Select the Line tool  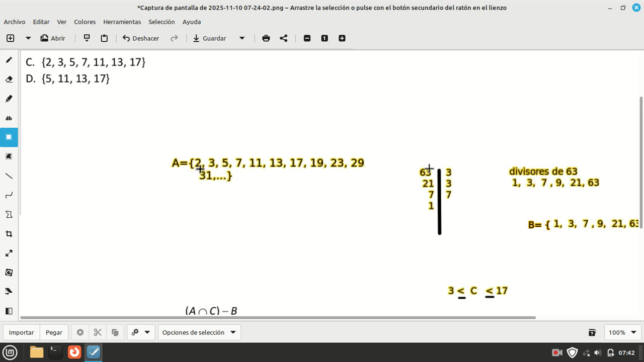(9, 176)
